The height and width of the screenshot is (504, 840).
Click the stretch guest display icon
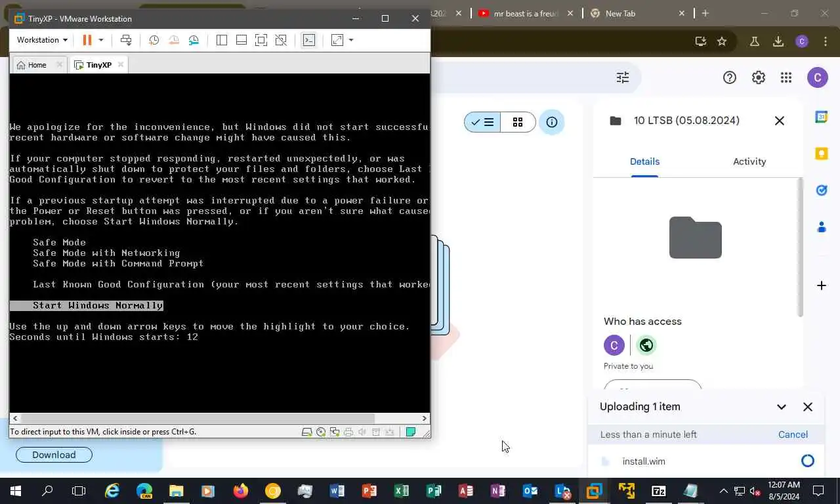337,40
